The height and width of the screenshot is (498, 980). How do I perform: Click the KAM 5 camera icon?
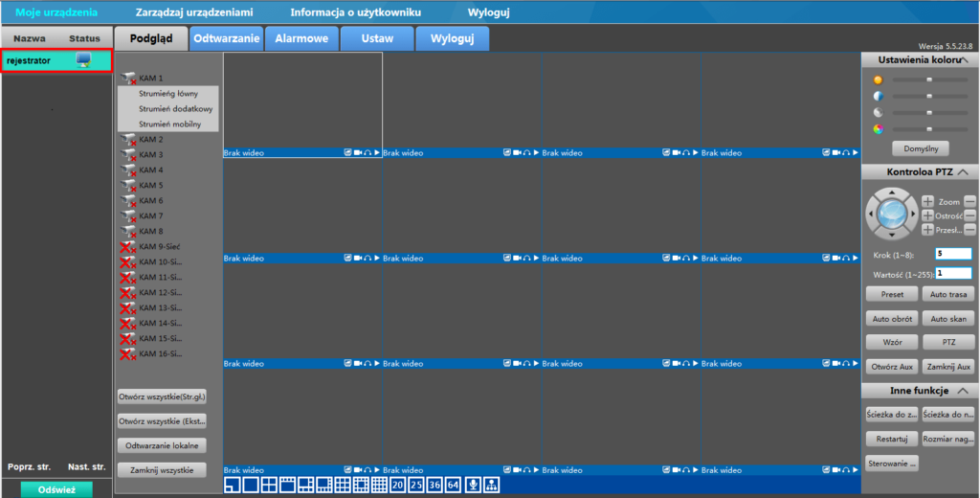tap(128, 186)
